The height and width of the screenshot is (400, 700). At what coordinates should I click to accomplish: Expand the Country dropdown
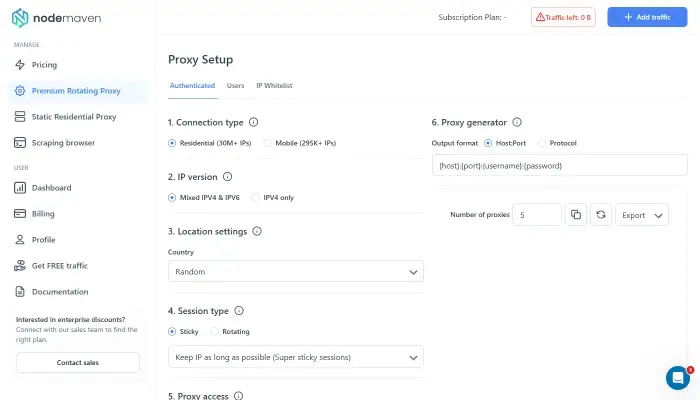pyautogui.click(x=295, y=271)
